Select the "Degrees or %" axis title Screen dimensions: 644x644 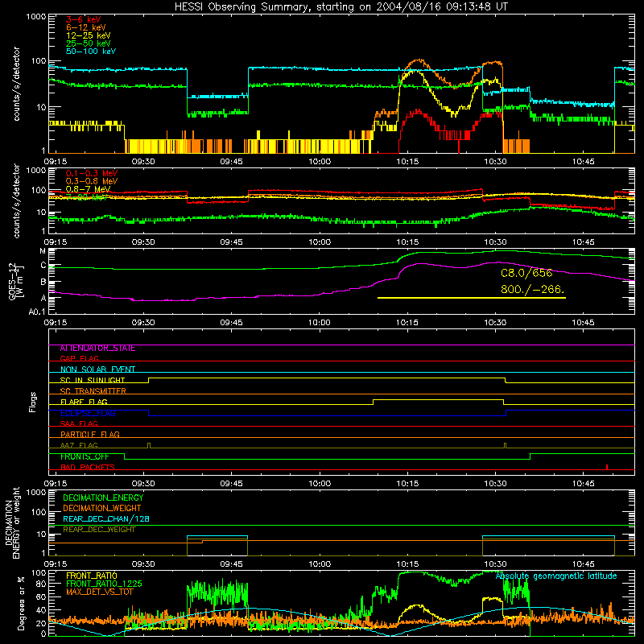(21, 603)
